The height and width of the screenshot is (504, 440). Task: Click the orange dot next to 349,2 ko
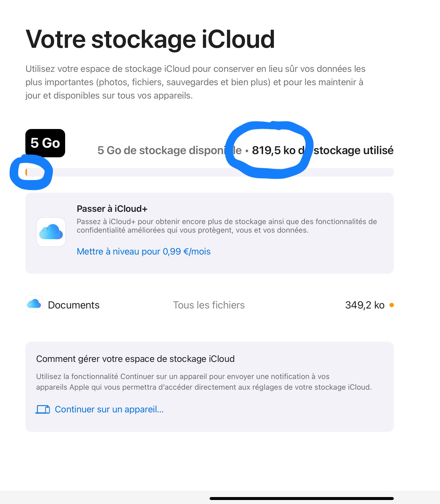[391, 305]
